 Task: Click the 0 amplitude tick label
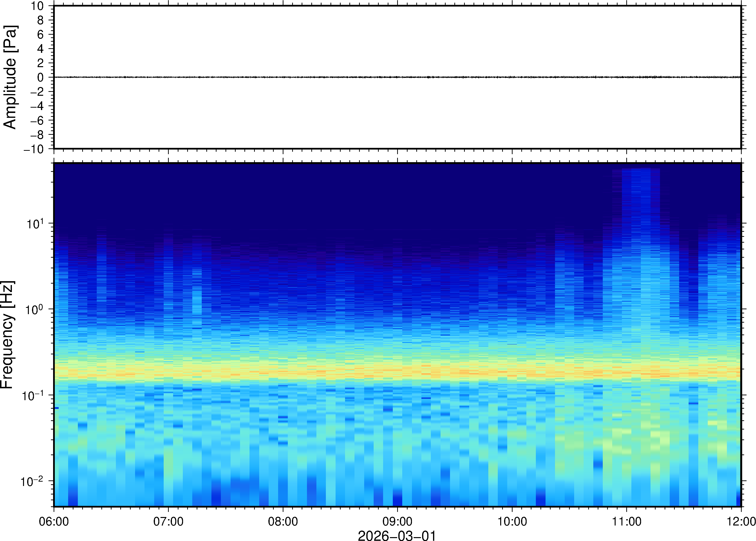point(40,77)
